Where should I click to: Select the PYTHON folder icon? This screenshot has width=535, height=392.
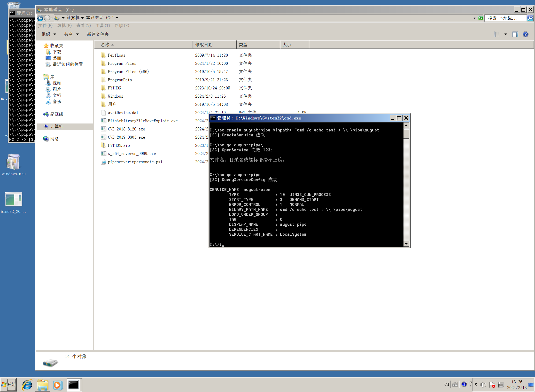tap(103, 88)
